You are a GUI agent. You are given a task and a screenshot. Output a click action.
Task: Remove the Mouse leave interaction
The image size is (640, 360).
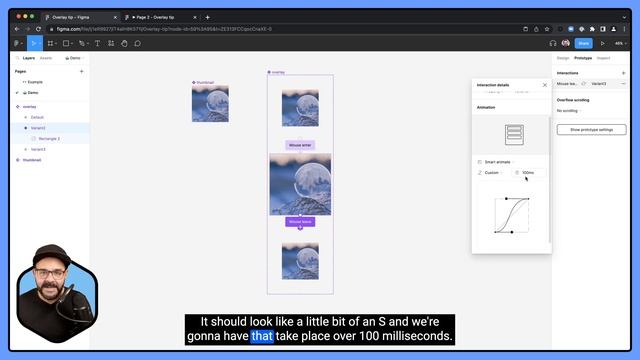(623, 84)
